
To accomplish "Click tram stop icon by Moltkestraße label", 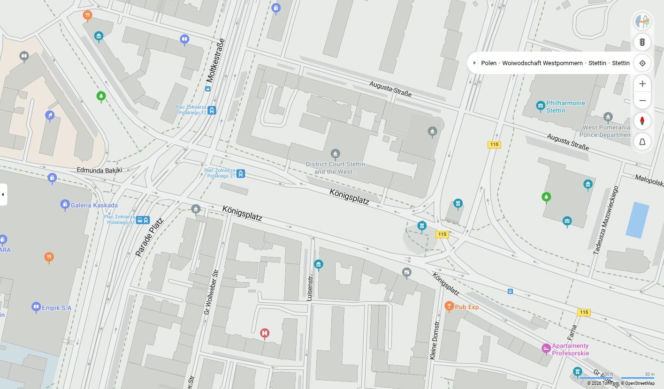I will [208, 89].
